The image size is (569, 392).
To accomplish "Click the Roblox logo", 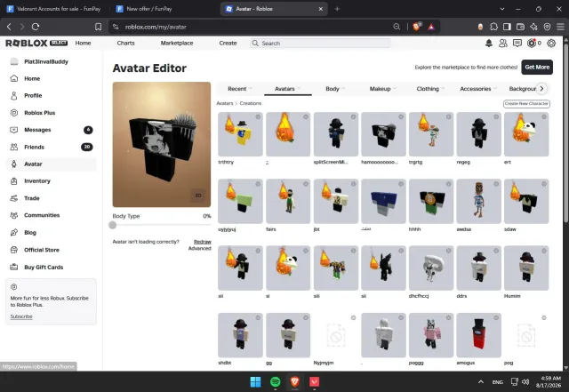I will pyautogui.click(x=26, y=44).
